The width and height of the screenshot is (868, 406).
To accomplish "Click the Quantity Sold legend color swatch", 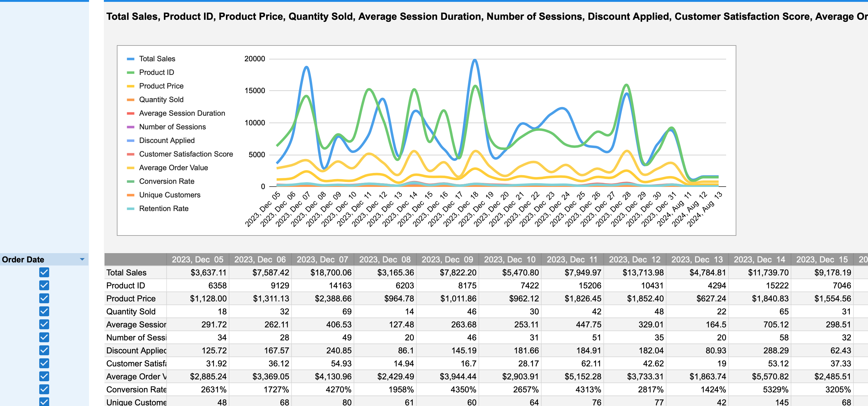I will tap(130, 100).
